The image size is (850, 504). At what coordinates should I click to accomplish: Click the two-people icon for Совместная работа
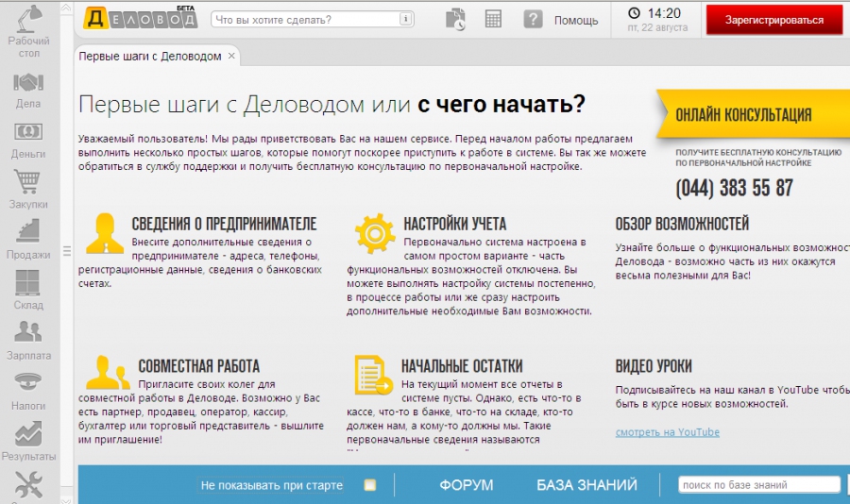[108, 372]
